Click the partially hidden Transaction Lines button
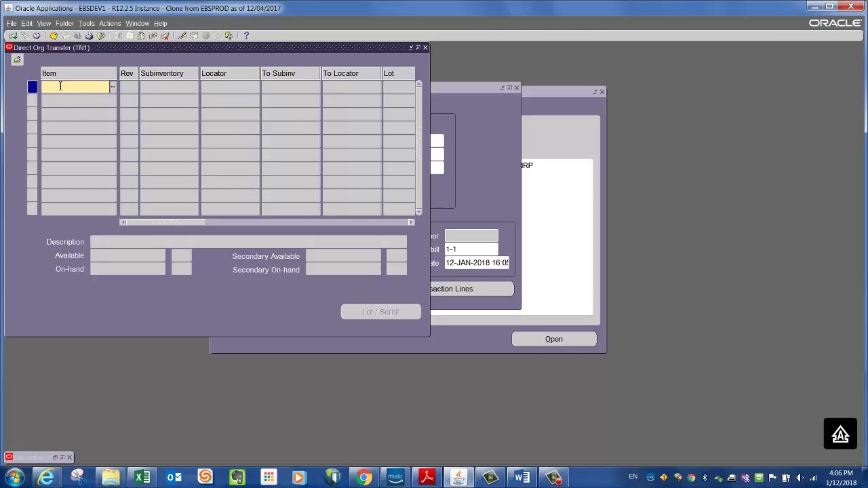 (472, 289)
